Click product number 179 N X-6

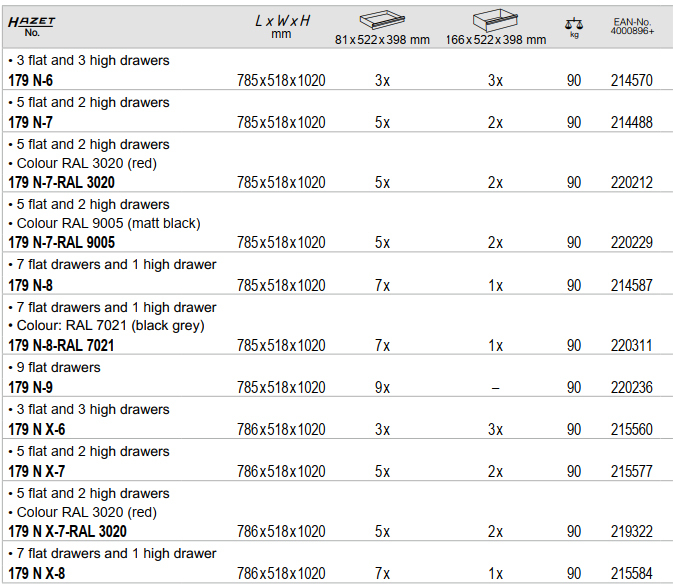(36, 430)
